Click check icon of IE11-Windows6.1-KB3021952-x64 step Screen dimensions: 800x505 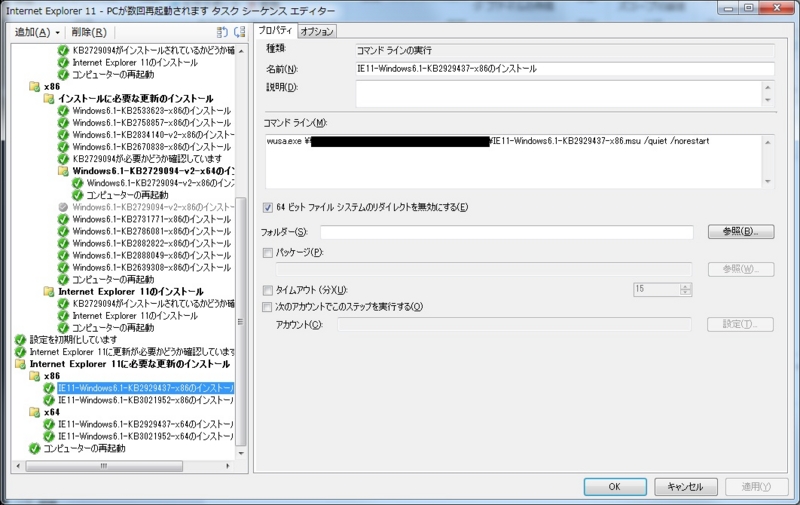click(x=49, y=436)
